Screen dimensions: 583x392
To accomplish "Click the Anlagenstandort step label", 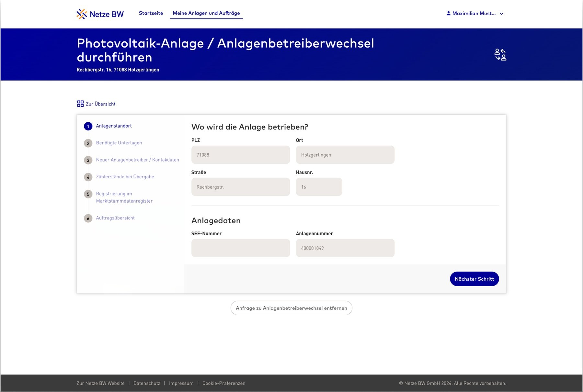I will coord(114,126).
